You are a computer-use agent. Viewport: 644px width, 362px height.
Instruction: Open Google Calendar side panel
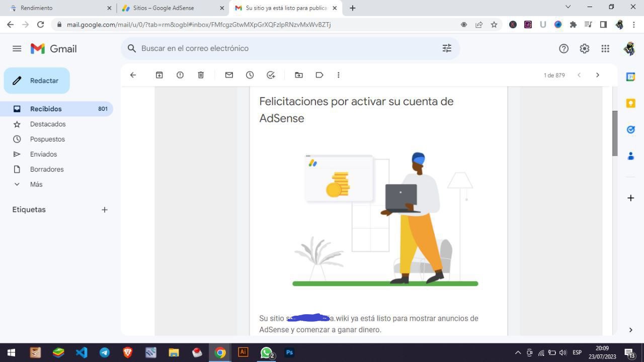[x=630, y=77]
